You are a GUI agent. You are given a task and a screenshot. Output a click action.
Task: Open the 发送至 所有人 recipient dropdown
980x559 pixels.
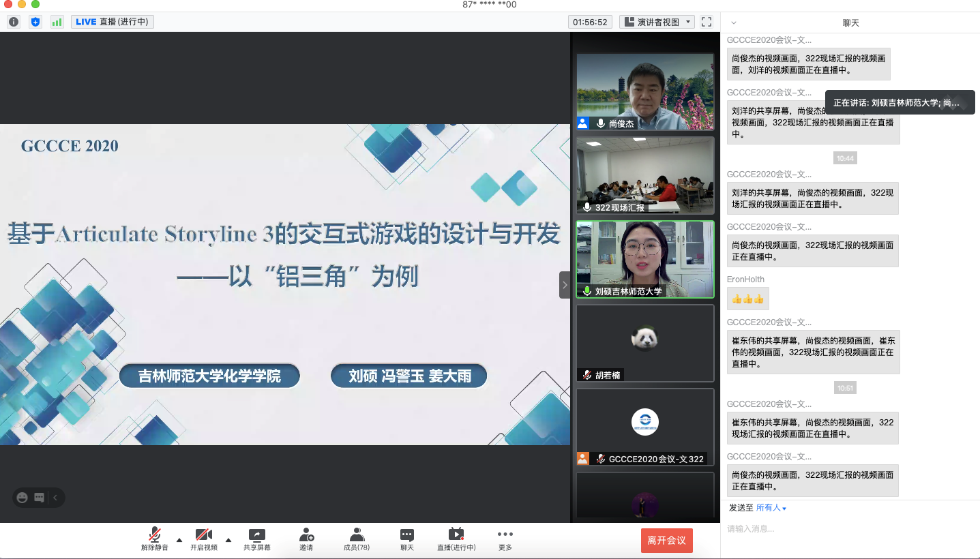[771, 508]
